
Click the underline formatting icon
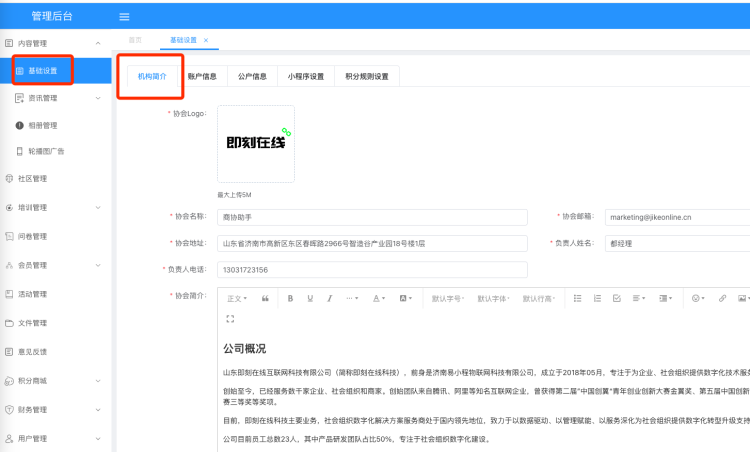coord(310,298)
